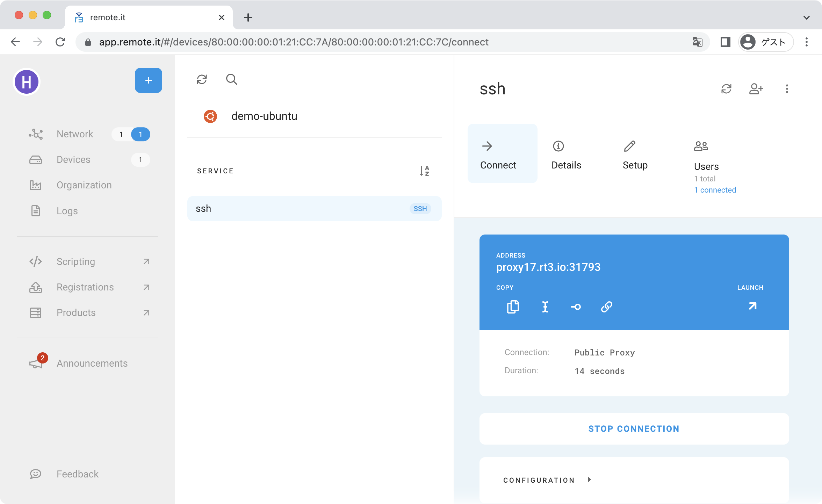The height and width of the screenshot is (504, 822).
Task: Open the H user avatar menu
Action: click(x=27, y=82)
